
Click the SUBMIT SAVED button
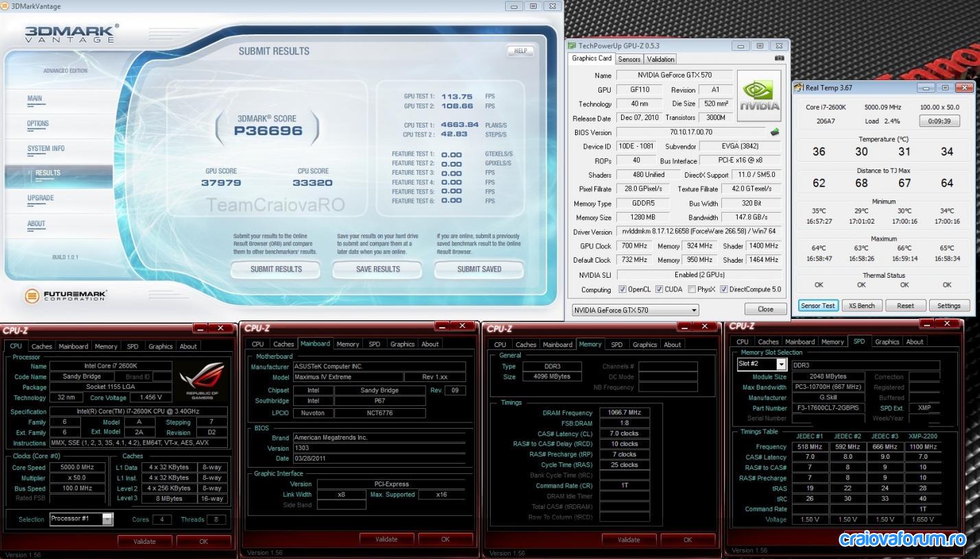click(479, 270)
